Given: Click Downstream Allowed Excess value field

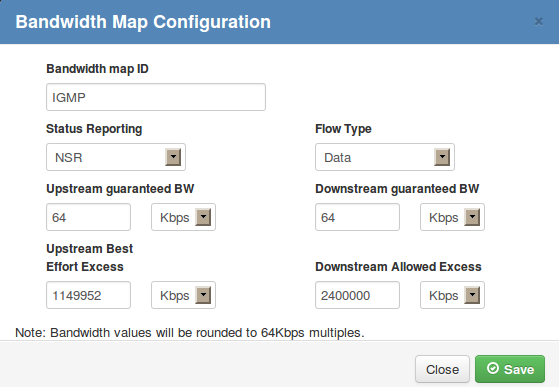Looking at the screenshot, I should [357, 295].
